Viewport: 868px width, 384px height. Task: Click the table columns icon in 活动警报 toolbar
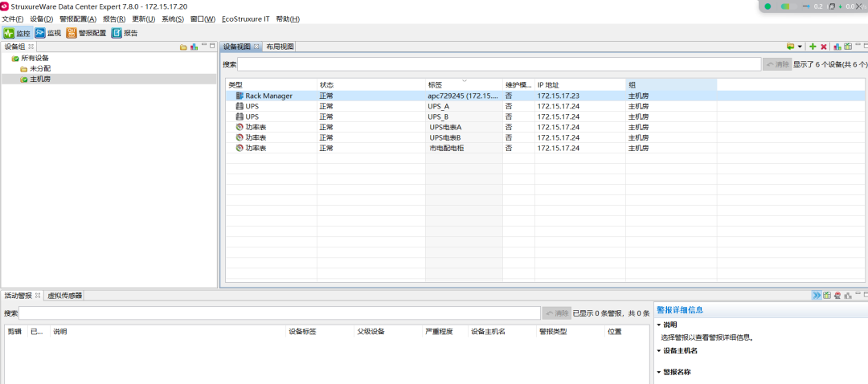(x=827, y=296)
